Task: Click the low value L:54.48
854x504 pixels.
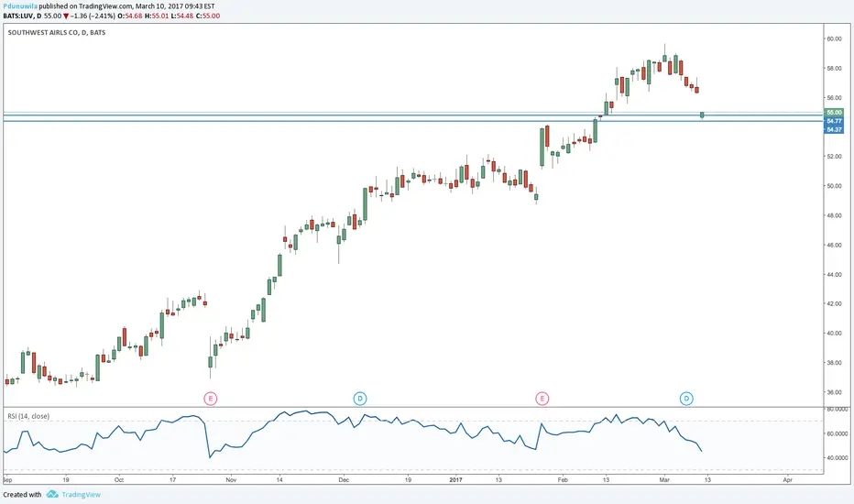Action: click(182, 16)
